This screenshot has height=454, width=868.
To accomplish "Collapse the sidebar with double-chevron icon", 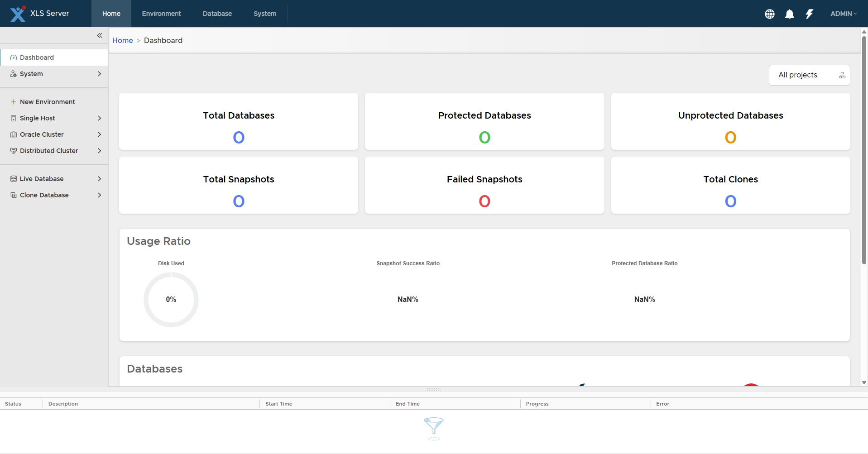I will click(100, 35).
